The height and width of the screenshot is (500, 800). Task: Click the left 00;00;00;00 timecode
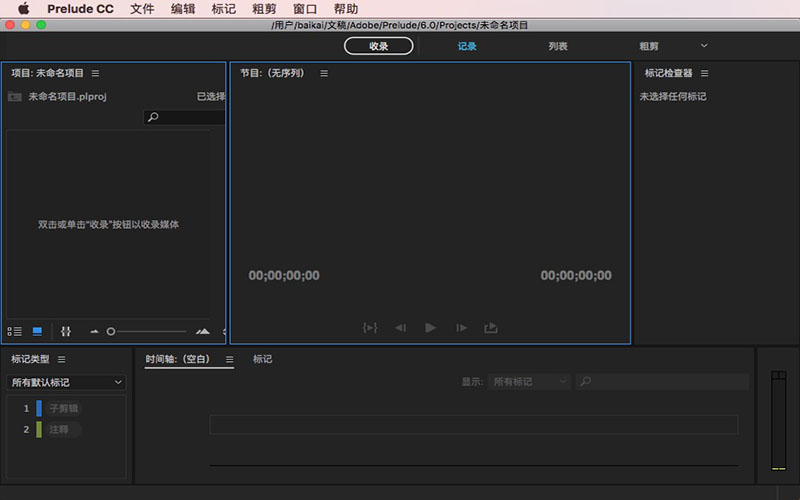[x=284, y=276]
